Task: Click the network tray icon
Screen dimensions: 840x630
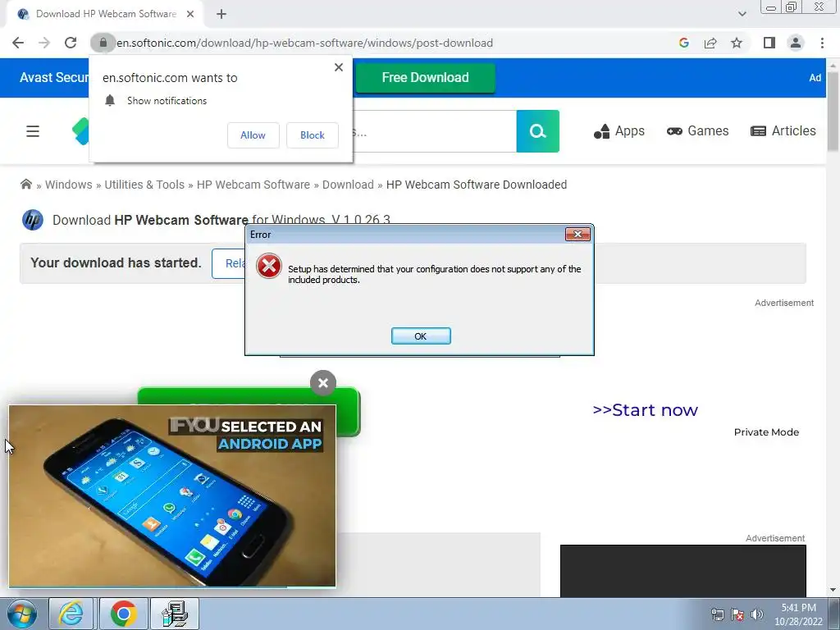Action: point(718,614)
